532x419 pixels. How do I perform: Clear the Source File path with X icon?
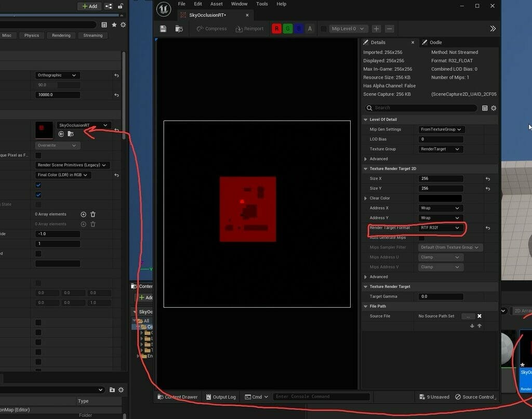pos(480,316)
